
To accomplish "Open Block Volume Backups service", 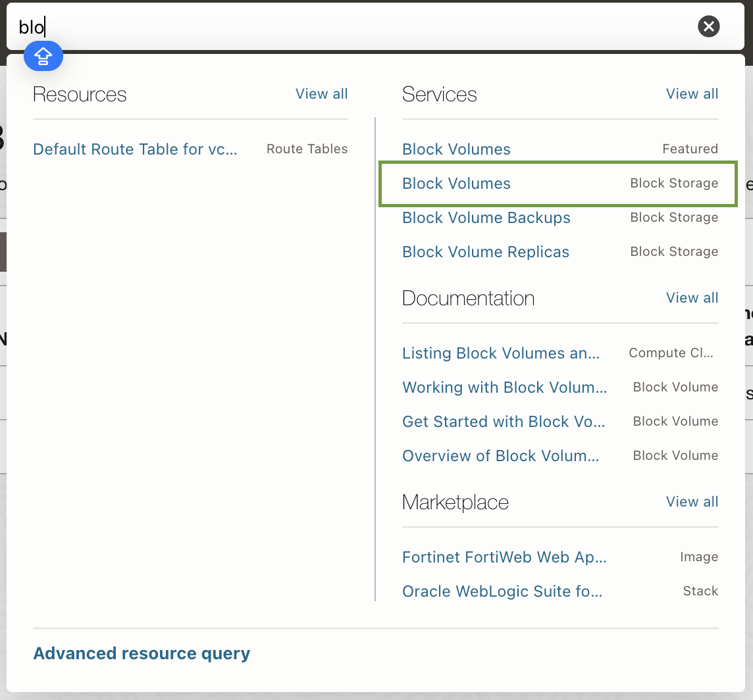I will (486, 218).
